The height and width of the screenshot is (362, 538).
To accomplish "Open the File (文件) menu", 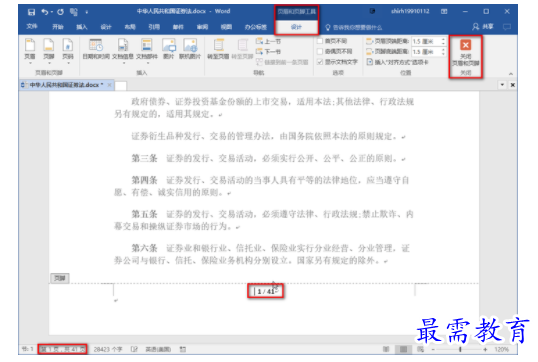I will point(32,27).
